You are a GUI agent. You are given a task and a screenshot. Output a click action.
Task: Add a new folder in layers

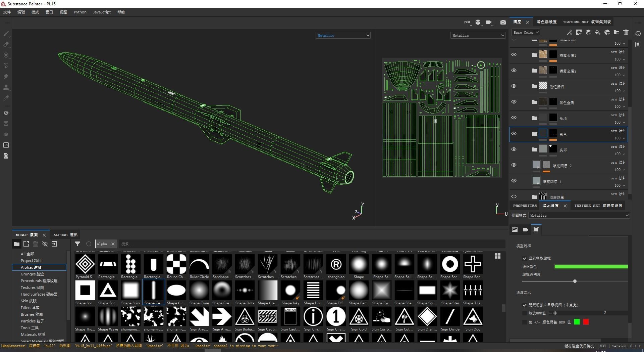pos(616,32)
